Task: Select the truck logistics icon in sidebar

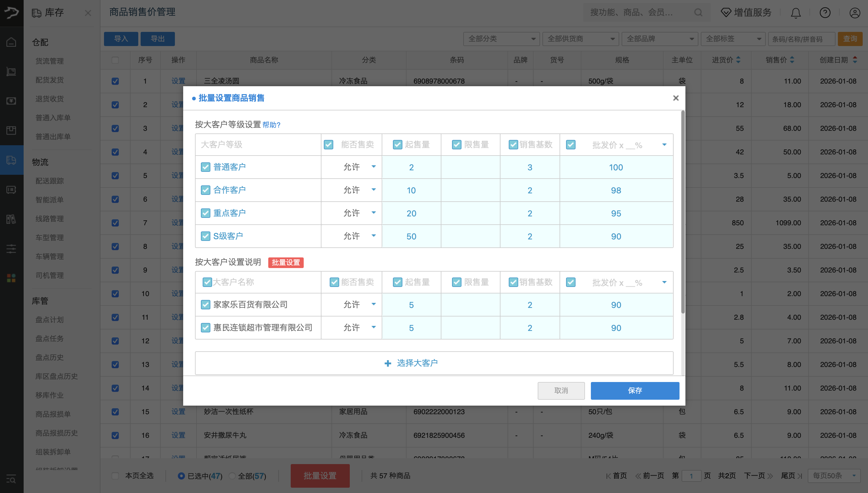Action: (11, 160)
